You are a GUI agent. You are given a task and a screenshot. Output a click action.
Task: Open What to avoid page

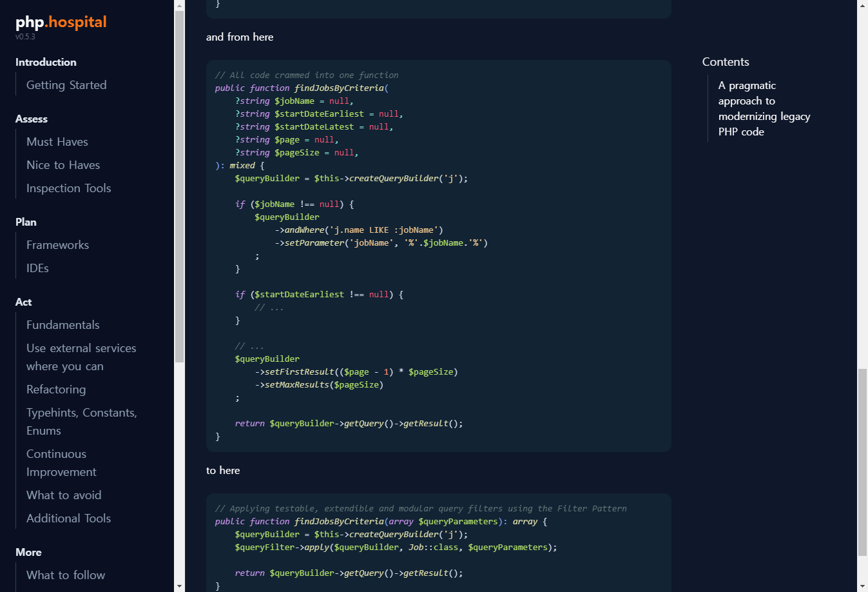pyautogui.click(x=64, y=495)
